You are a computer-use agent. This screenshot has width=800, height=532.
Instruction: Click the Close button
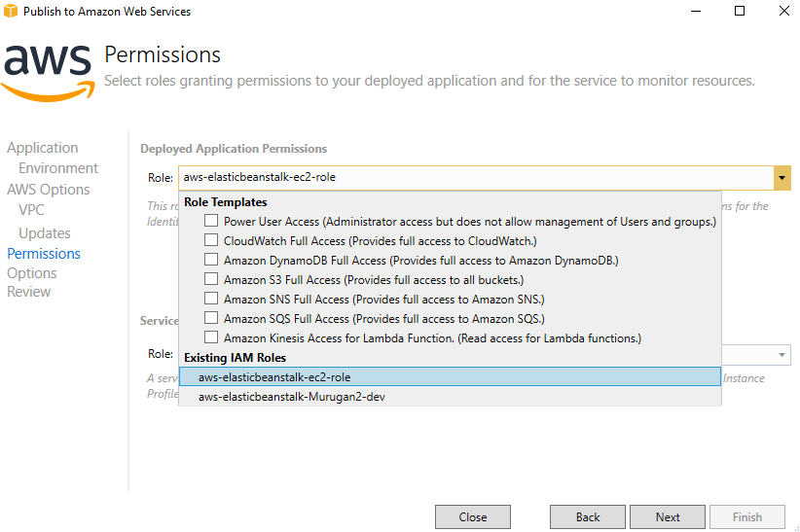[x=472, y=516]
